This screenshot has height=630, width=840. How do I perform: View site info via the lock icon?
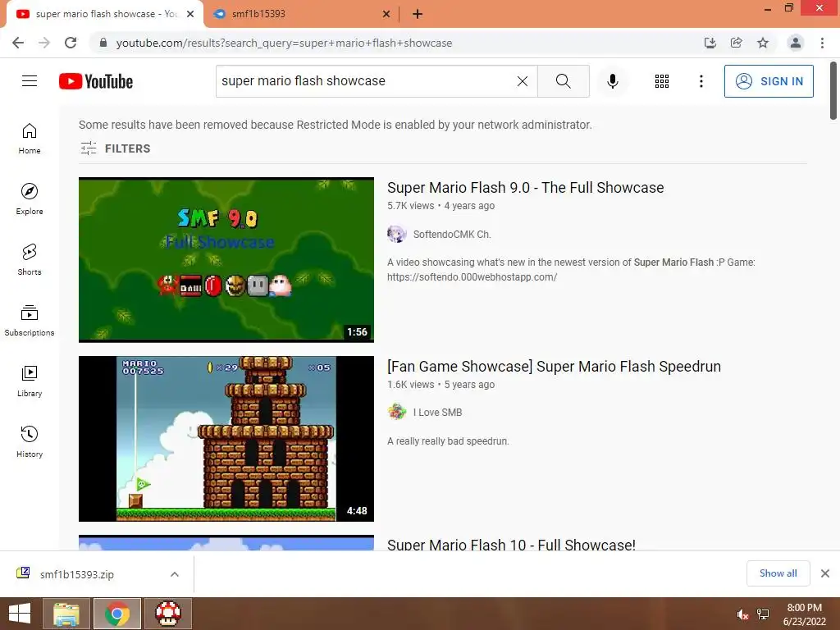point(103,43)
